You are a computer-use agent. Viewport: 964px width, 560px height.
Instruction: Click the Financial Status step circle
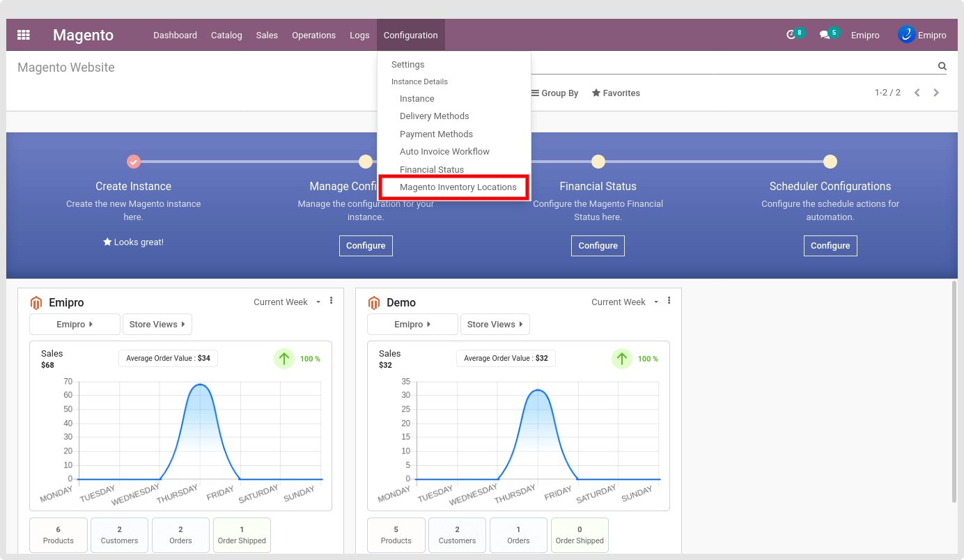598,162
